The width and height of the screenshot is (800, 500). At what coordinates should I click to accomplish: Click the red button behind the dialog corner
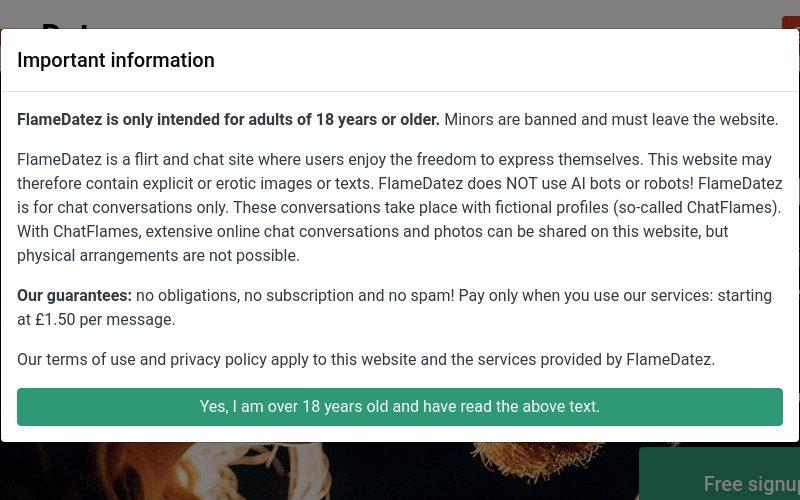[791, 22]
